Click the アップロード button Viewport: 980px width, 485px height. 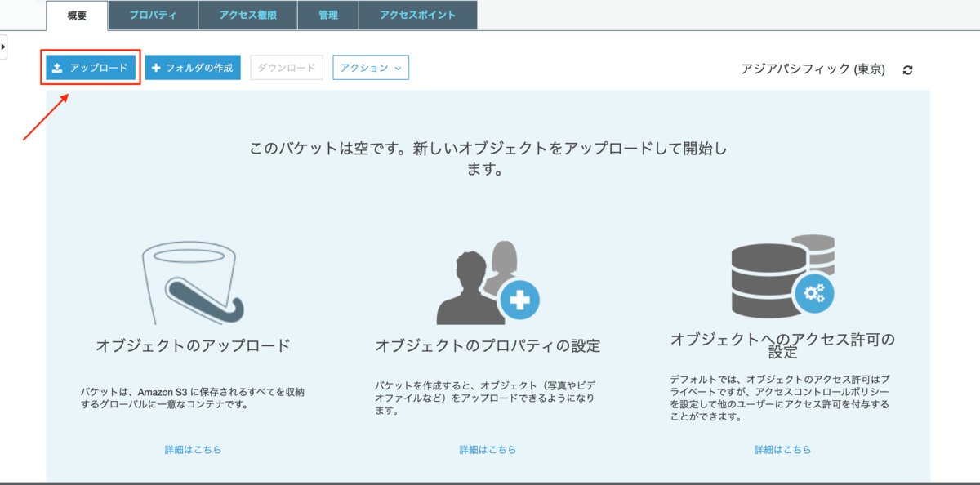[x=90, y=67]
